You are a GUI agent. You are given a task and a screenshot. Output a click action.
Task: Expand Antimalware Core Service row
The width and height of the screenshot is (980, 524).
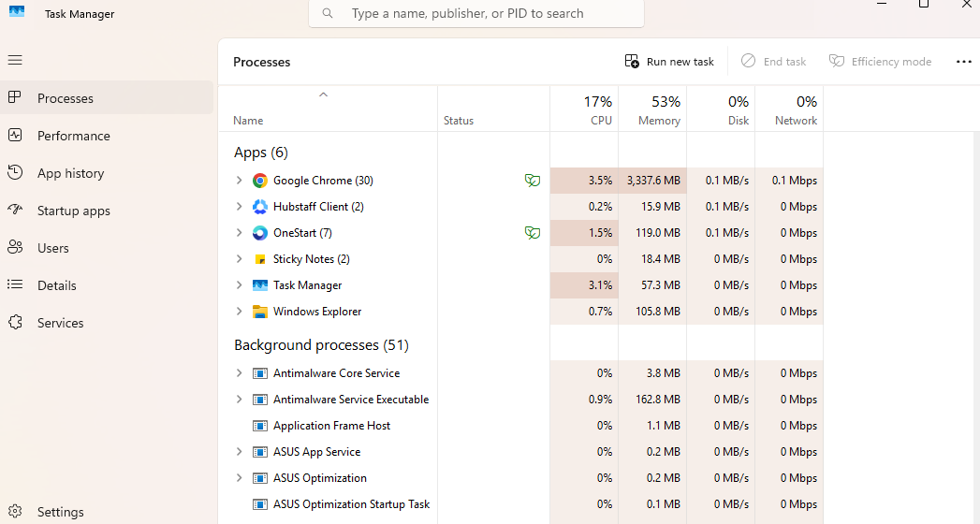tap(239, 373)
